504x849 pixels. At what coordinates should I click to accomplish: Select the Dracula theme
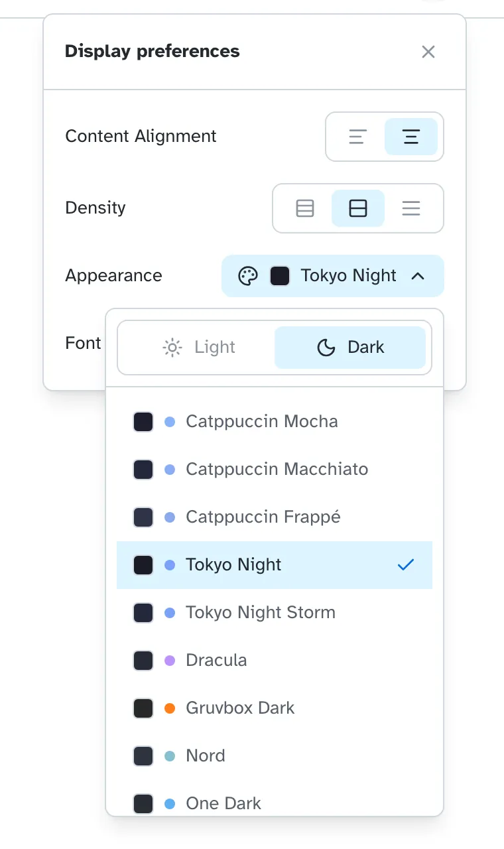point(275,661)
